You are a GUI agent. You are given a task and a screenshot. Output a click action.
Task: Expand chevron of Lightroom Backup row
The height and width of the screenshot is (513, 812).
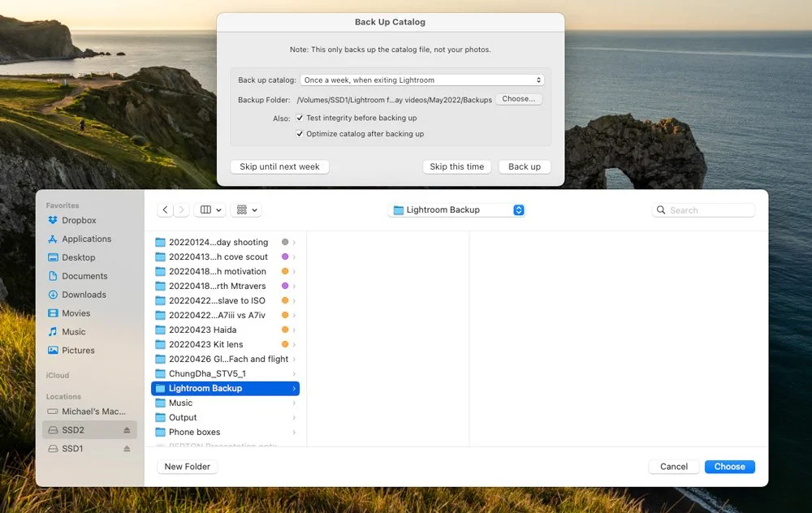click(x=294, y=388)
